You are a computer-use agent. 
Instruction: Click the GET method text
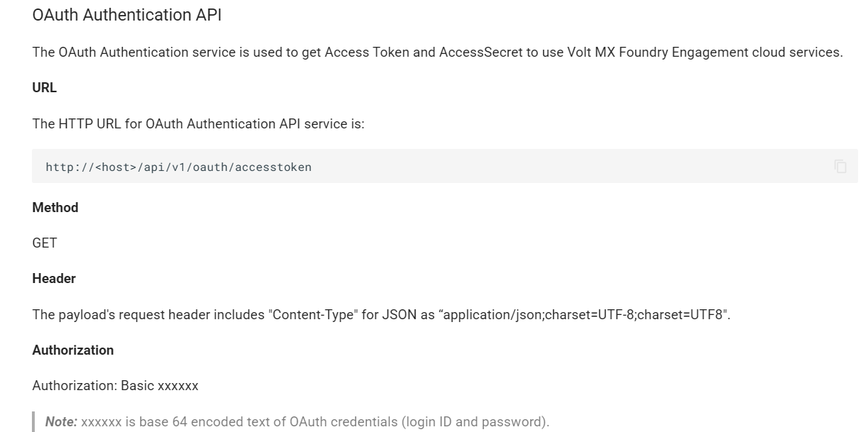(45, 243)
